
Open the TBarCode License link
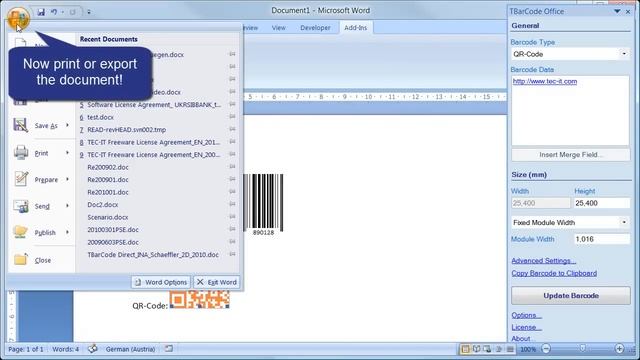click(x=527, y=327)
